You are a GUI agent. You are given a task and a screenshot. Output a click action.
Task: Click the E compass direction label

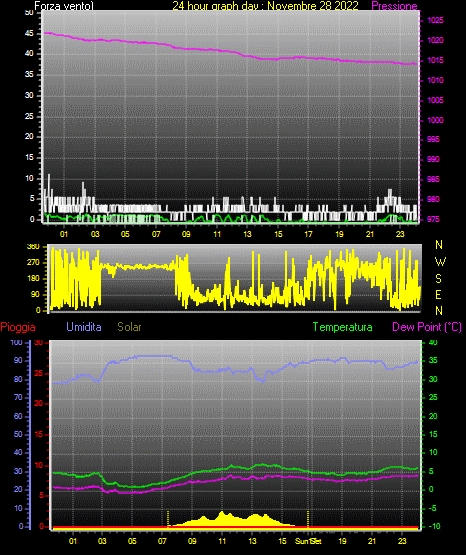pyautogui.click(x=438, y=294)
